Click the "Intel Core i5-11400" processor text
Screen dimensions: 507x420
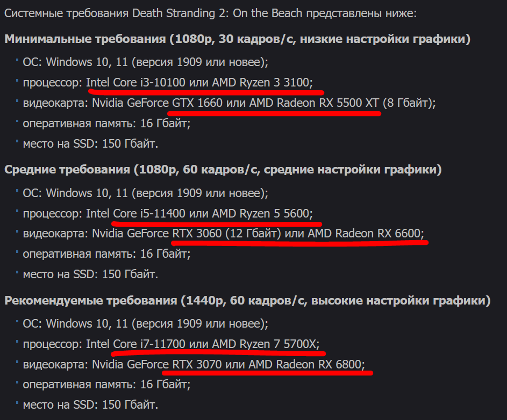(135, 213)
